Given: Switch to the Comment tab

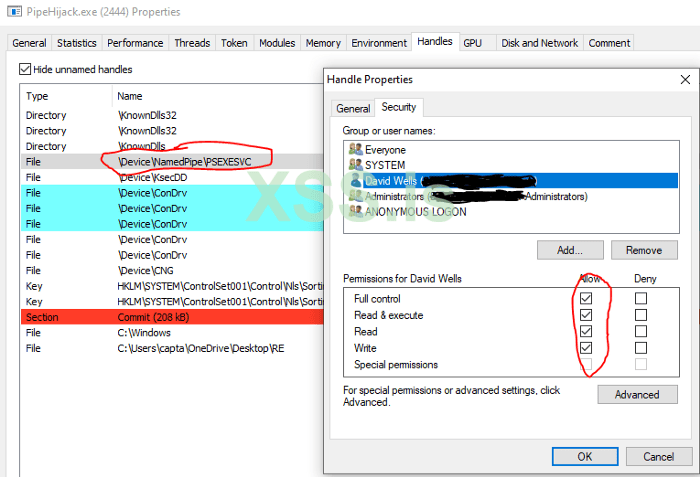Looking at the screenshot, I should coord(609,43).
